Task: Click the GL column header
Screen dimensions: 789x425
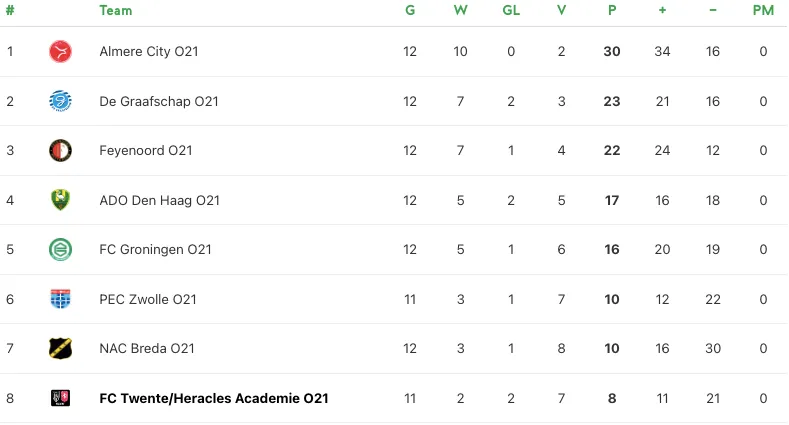Action: tap(511, 11)
